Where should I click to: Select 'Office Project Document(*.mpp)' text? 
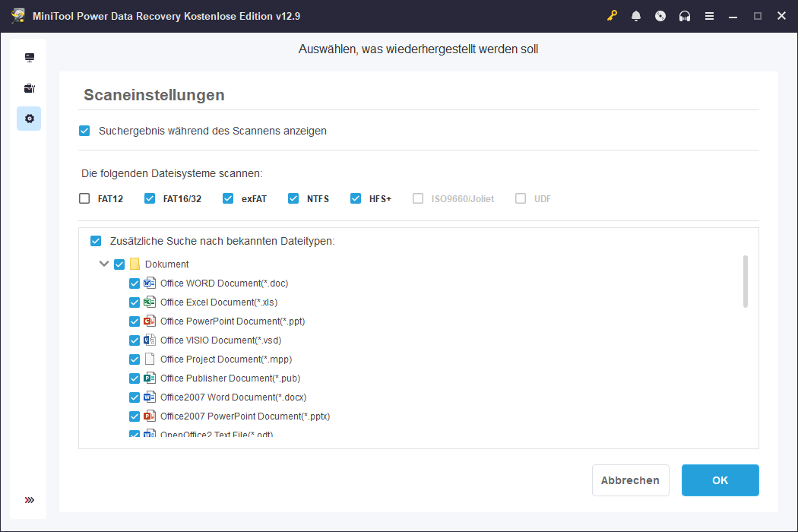click(x=226, y=359)
